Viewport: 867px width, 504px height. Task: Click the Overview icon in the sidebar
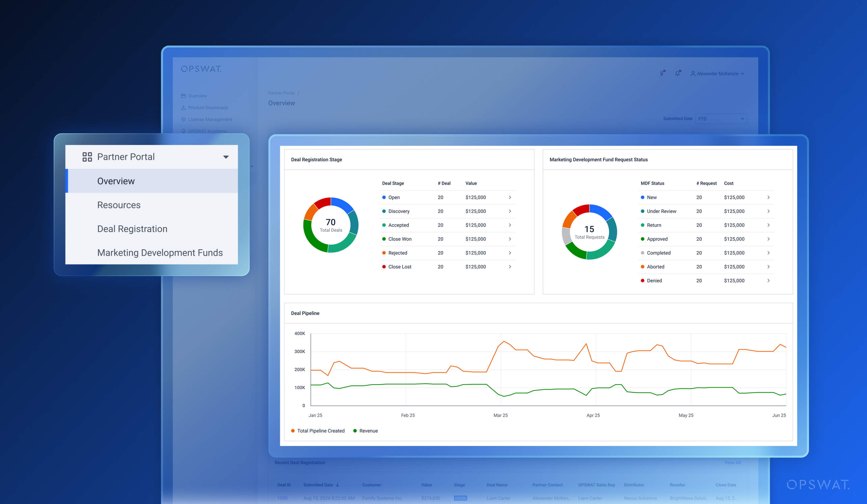184,95
